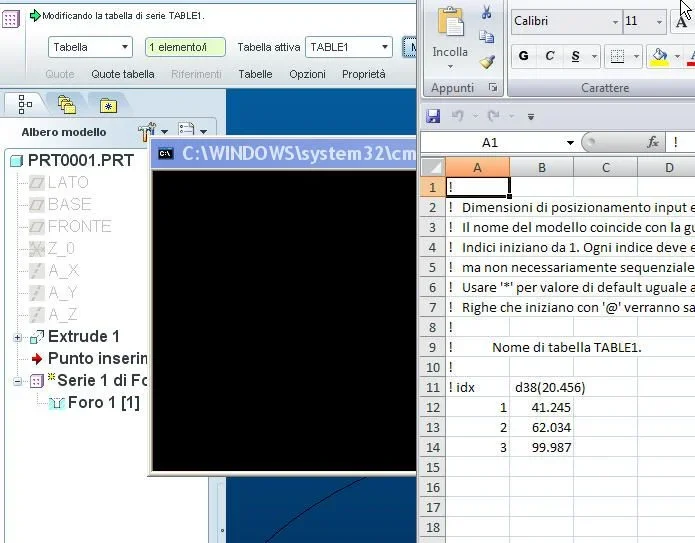The image size is (695, 543).
Task: Expand the Extrude 1 feature node
Action: coord(17,338)
